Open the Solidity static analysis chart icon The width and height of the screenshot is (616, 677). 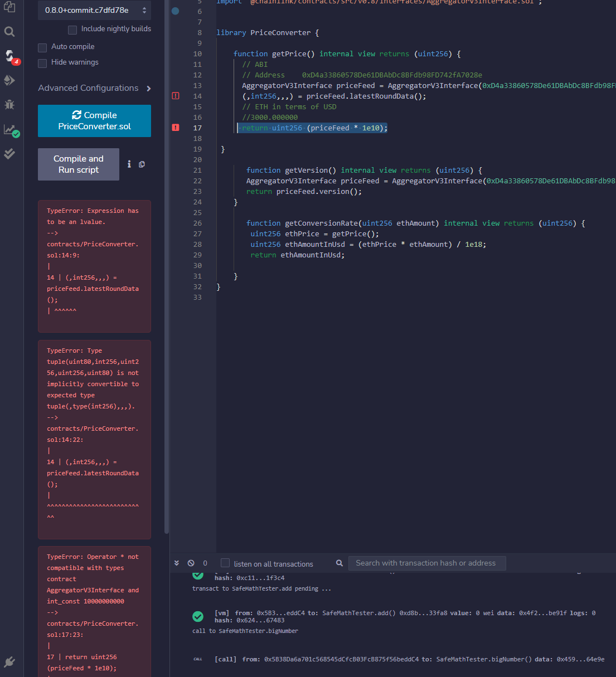pyautogui.click(x=11, y=130)
